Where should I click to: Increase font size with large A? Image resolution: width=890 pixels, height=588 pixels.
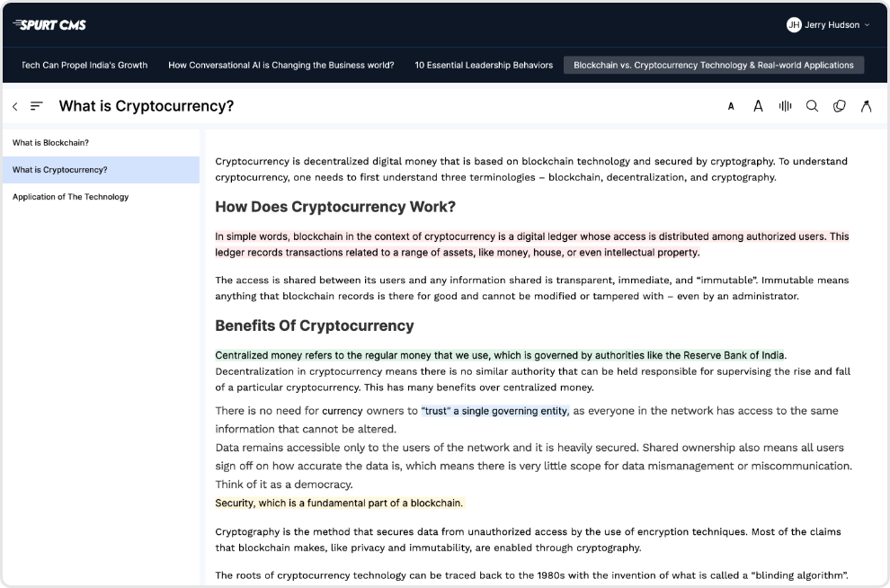758,106
